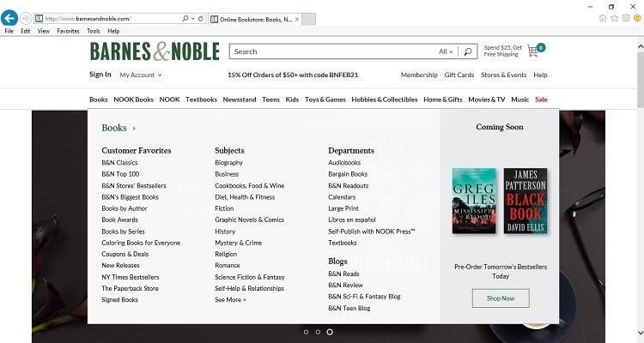Open the Favorites menu

pos(68,31)
